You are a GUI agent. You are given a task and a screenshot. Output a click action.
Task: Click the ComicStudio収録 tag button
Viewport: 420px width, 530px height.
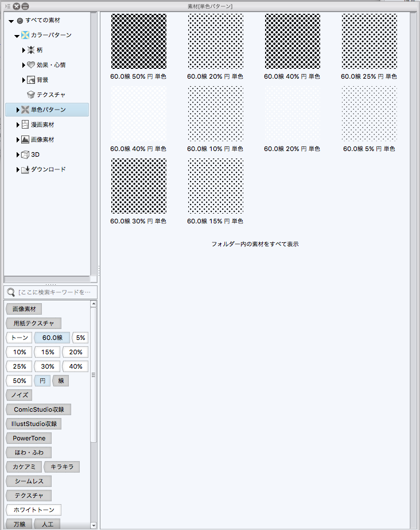(38, 409)
